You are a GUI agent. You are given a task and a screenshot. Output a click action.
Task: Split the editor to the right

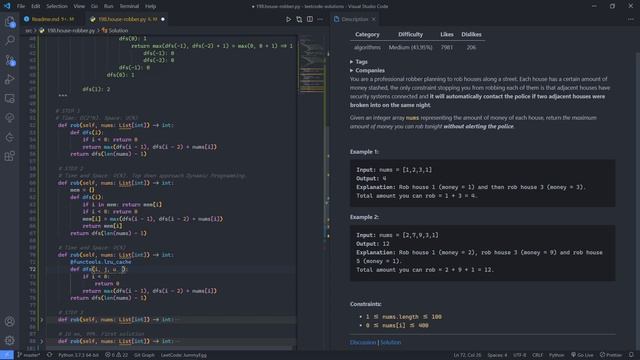[x=310, y=19]
